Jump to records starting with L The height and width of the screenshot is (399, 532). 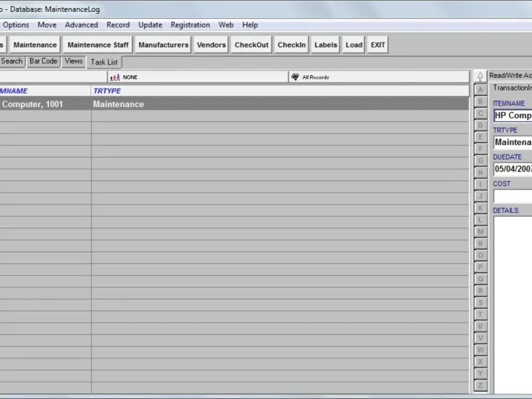tap(480, 220)
